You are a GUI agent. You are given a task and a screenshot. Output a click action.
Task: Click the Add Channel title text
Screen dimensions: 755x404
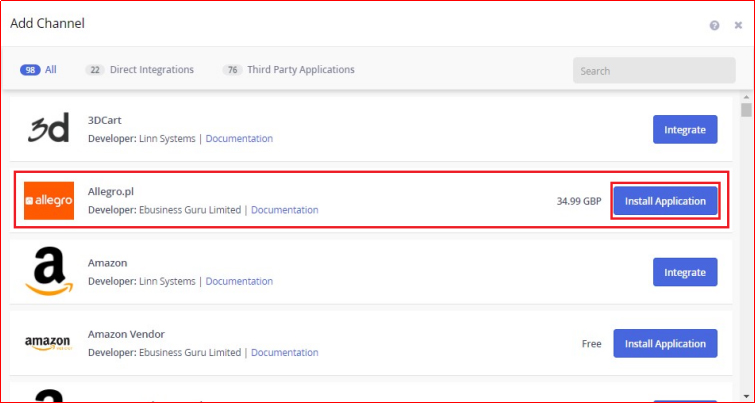(x=47, y=23)
